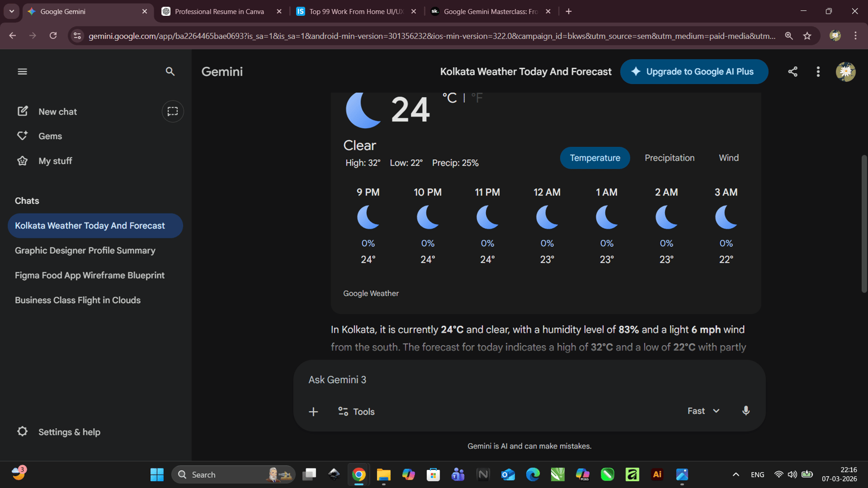Click the page vertical scrollbar
The image size is (868, 488).
[863, 223]
